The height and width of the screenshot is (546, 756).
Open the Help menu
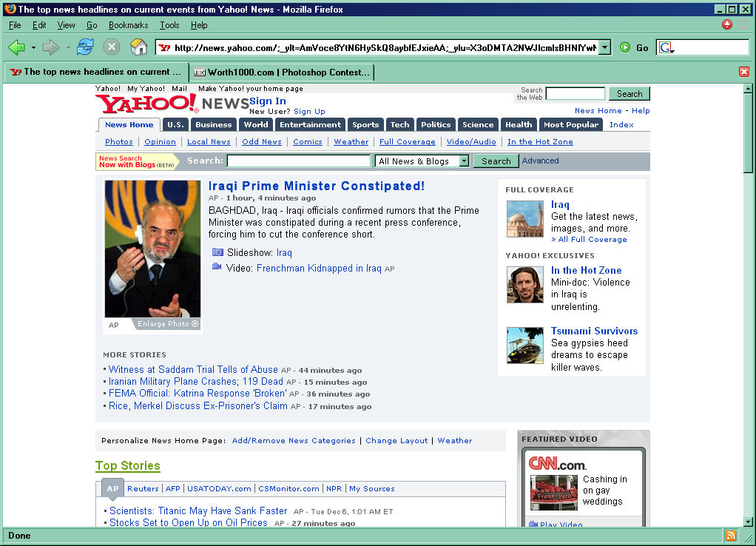(199, 25)
